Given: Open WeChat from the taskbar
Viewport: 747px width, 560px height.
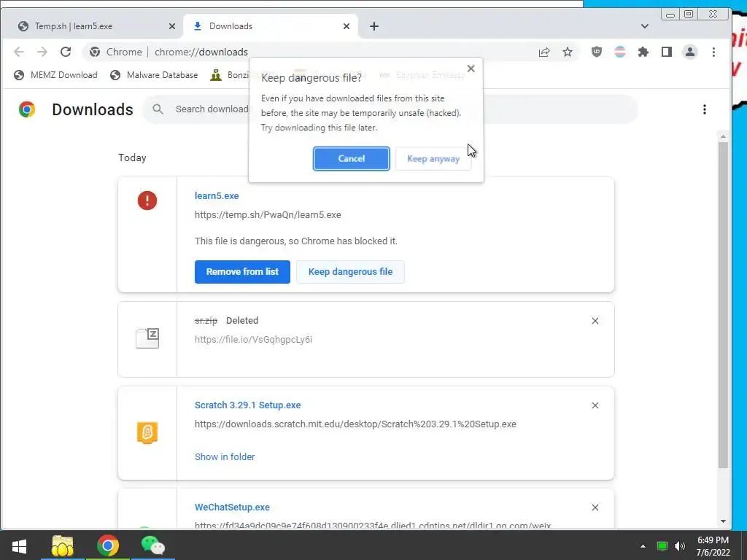Looking at the screenshot, I should pos(152,545).
